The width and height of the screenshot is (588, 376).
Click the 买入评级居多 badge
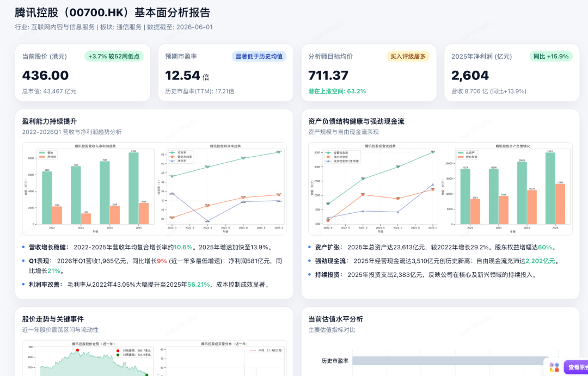[x=408, y=56]
